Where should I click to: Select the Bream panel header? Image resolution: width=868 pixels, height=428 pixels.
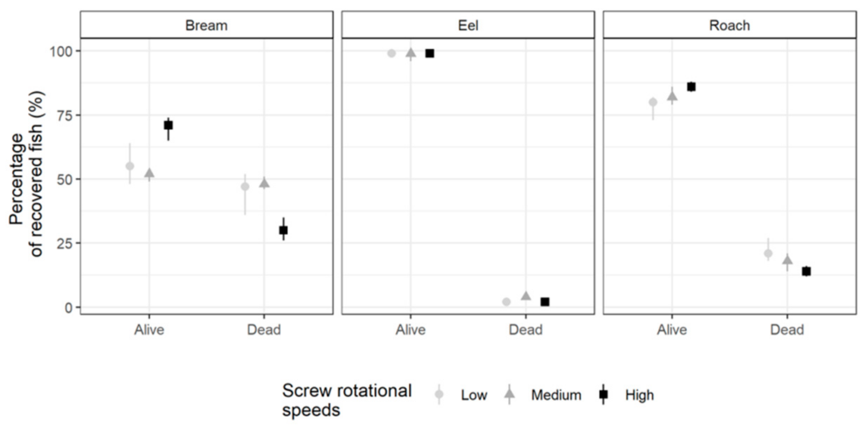(x=206, y=25)
